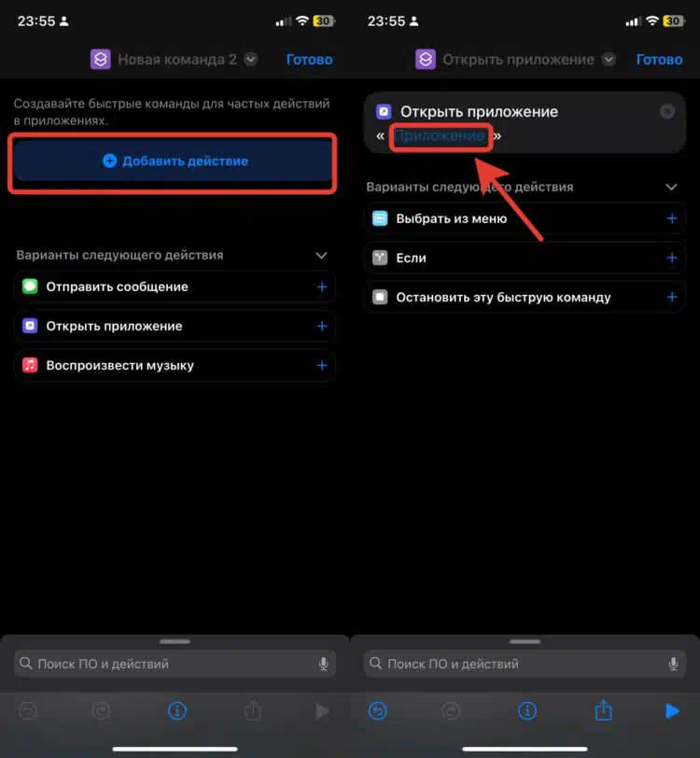700x758 pixels.
Task: Tap magnifier icon in left search field
Action: [x=25, y=663]
